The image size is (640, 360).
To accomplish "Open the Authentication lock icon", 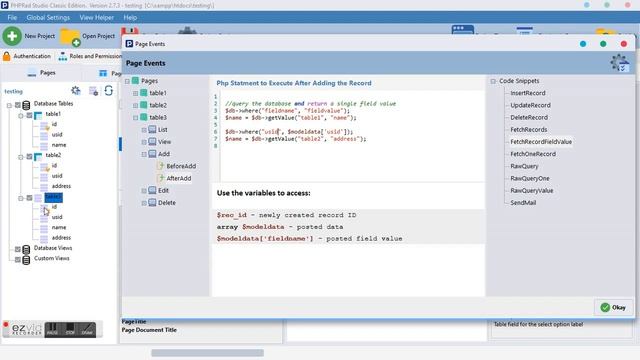I will click(x=7, y=56).
